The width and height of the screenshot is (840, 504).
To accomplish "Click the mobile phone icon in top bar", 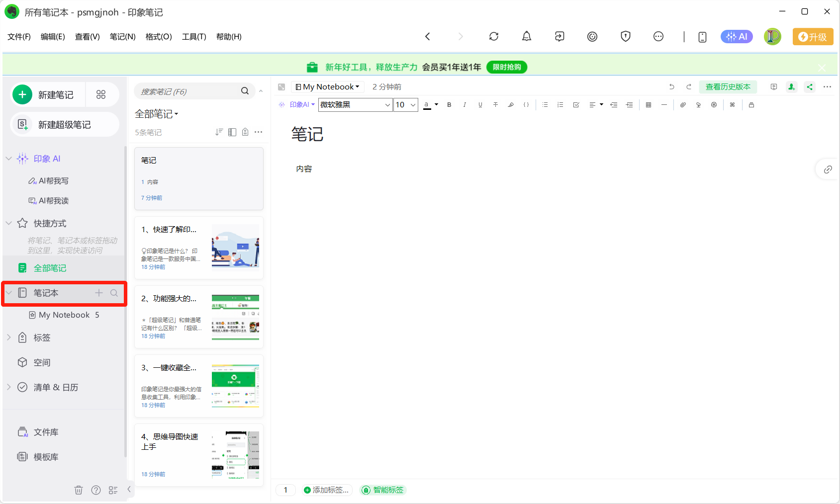I will pyautogui.click(x=702, y=37).
